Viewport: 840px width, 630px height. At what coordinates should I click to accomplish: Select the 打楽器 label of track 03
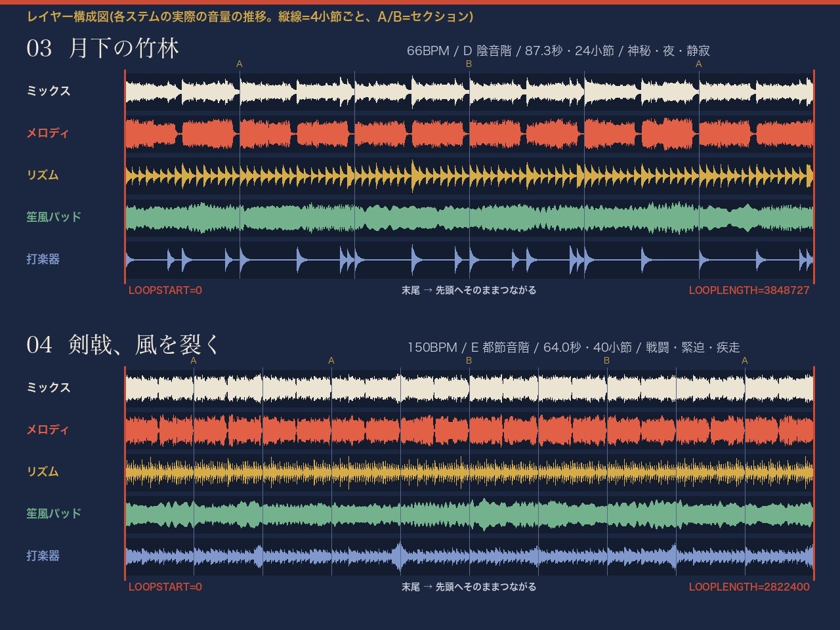tap(43, 259)
